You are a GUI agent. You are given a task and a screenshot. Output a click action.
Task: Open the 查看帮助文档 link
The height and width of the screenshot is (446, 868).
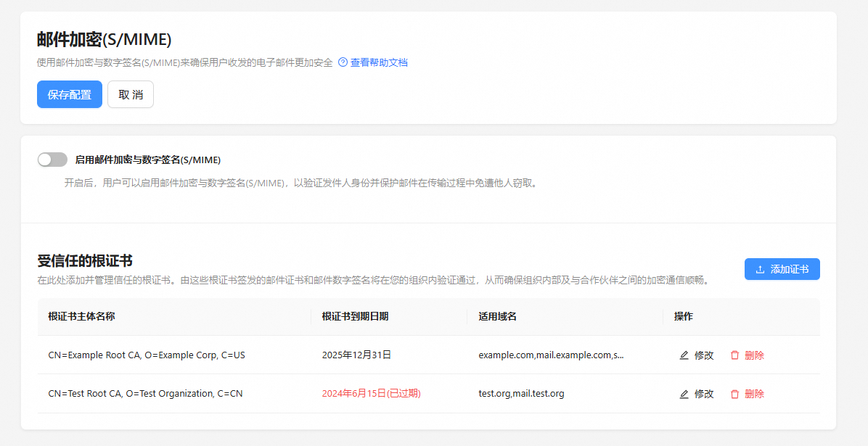[379, 62]
